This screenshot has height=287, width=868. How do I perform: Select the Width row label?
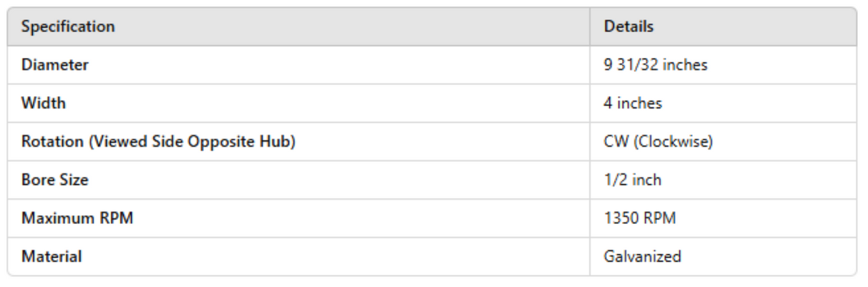coord(43,103)
